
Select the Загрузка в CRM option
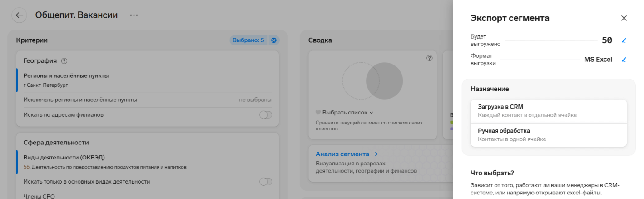click(x=549, y=111)
